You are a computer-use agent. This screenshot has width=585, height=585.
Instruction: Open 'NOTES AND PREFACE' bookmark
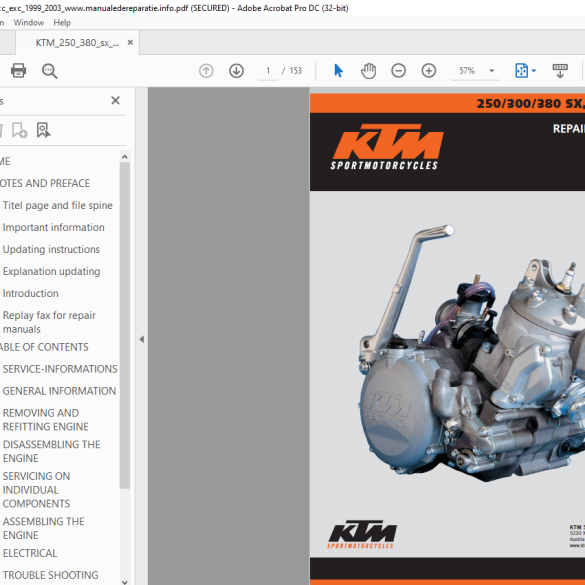pos(45,184)
